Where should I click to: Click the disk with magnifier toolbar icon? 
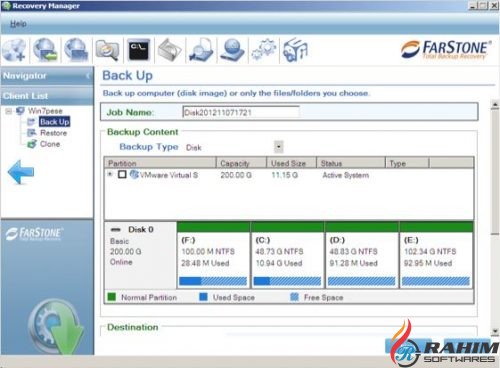point(201,50)
